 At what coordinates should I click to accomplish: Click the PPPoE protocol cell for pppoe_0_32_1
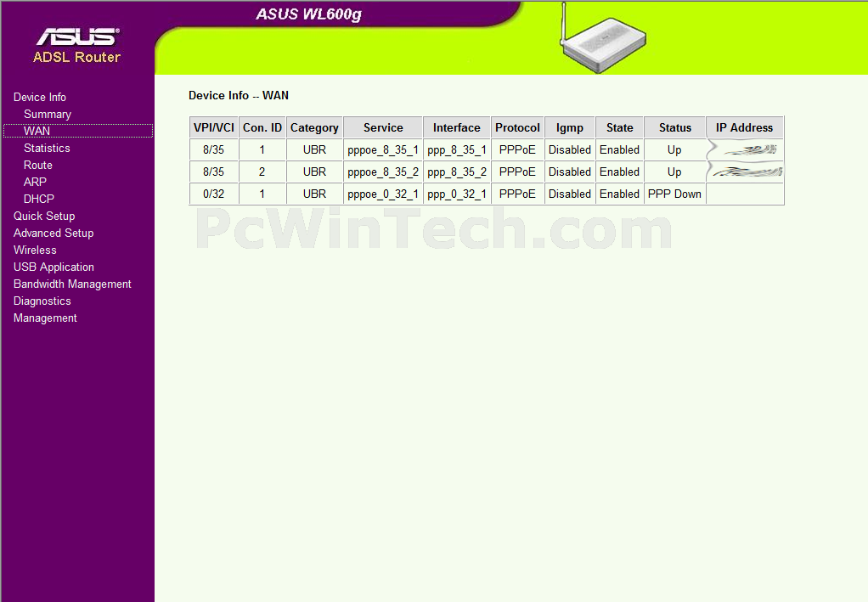(517, 194)
